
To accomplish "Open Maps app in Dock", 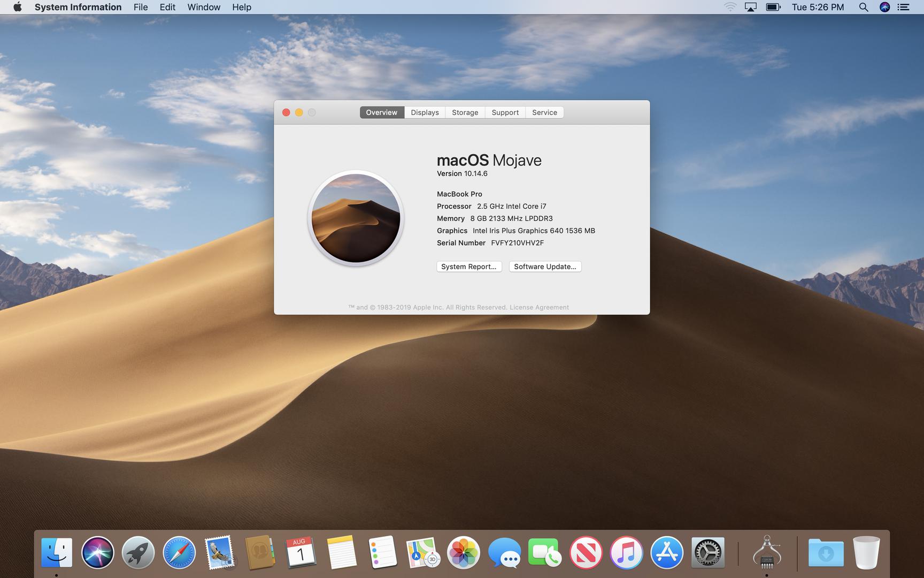I will pos(423,552).
